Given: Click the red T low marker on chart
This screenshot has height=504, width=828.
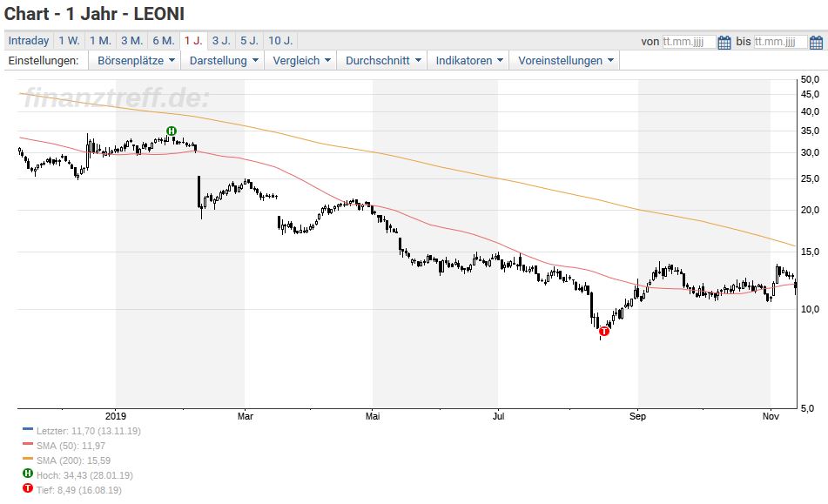Looking at the screenshot, I should click(x=604, y=332).
